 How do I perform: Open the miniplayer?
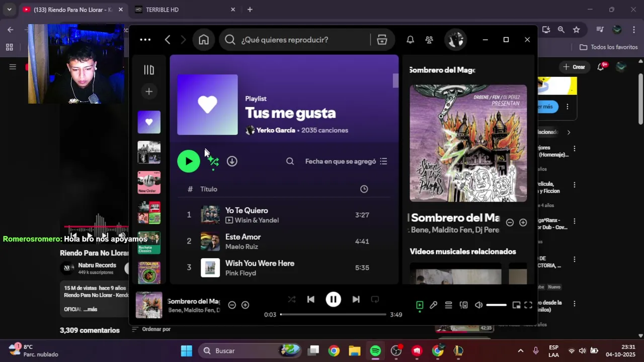(516, 305)
